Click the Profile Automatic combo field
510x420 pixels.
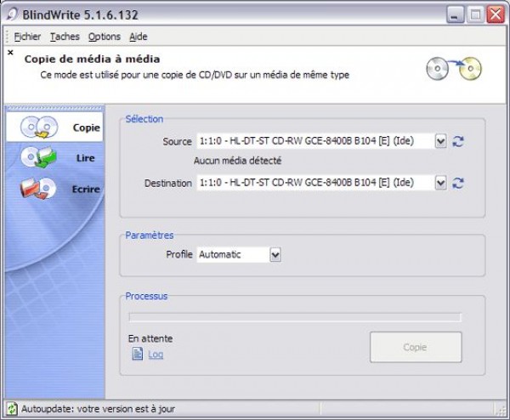click(x=239, y=255)
